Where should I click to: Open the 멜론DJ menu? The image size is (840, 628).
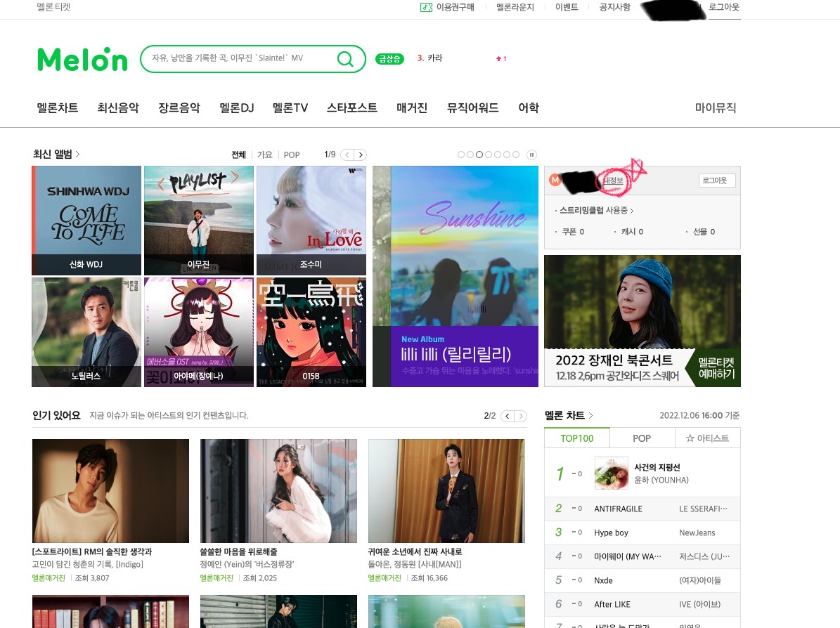236,107
